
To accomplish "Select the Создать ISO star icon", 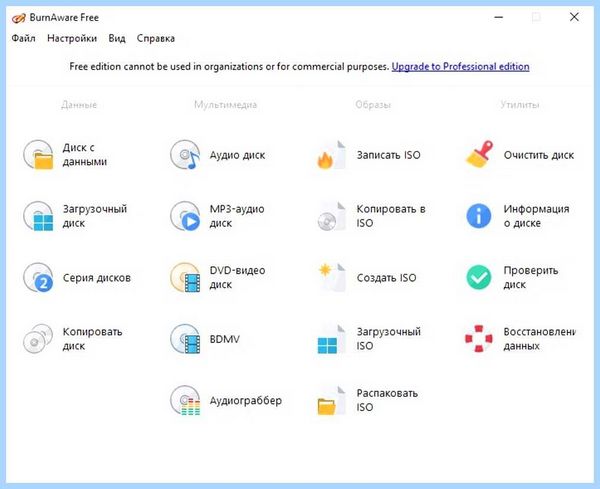I will pos(331,277).
